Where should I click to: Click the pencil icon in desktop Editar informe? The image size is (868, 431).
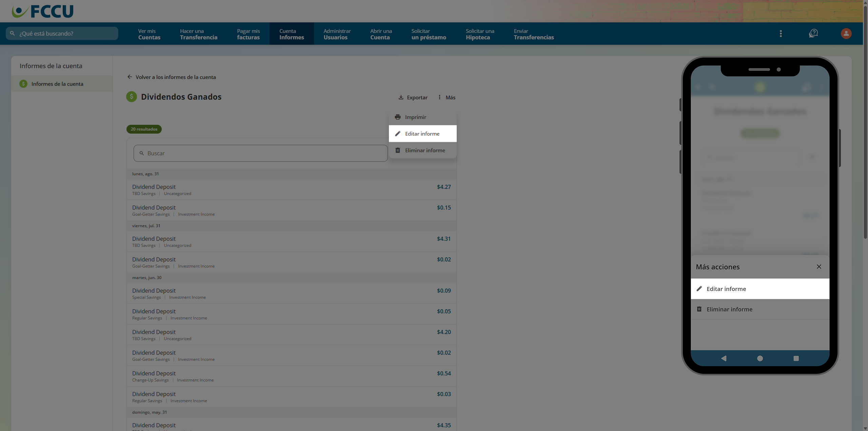[x=398, y=134]
